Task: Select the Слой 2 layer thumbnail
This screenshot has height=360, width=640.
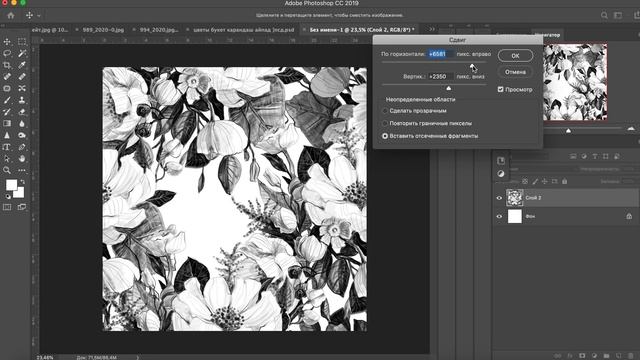Action: click(x=515, y=198)
